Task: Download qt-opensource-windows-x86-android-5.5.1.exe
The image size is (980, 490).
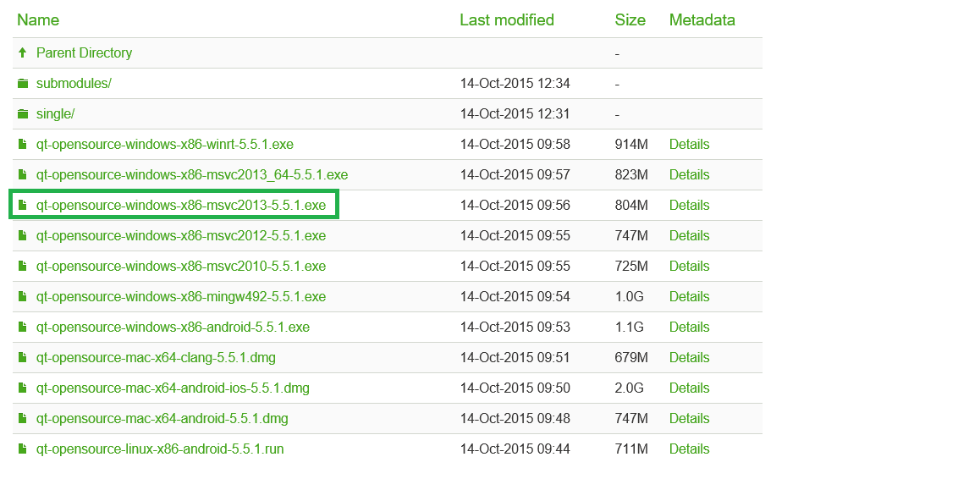Action: [x=173, y=328]
